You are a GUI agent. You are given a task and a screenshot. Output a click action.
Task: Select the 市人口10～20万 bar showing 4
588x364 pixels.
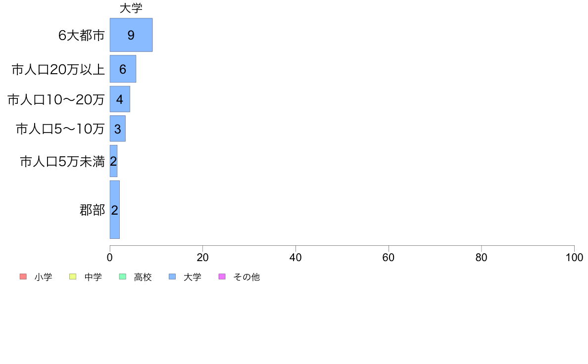[120, 99]
